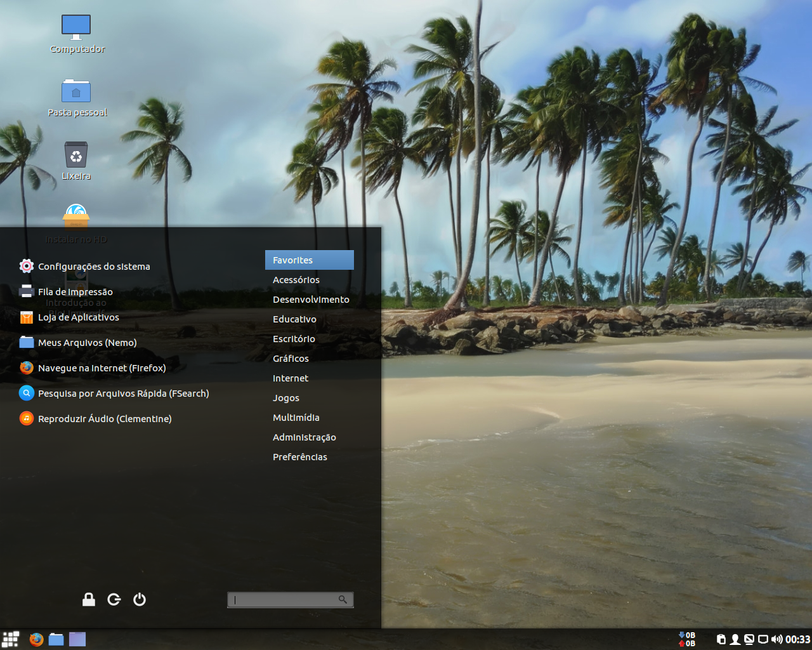The width and height of the screenshot is (812, 650).
Task: Click the logout icon in menu
Action: coord(114,599)
